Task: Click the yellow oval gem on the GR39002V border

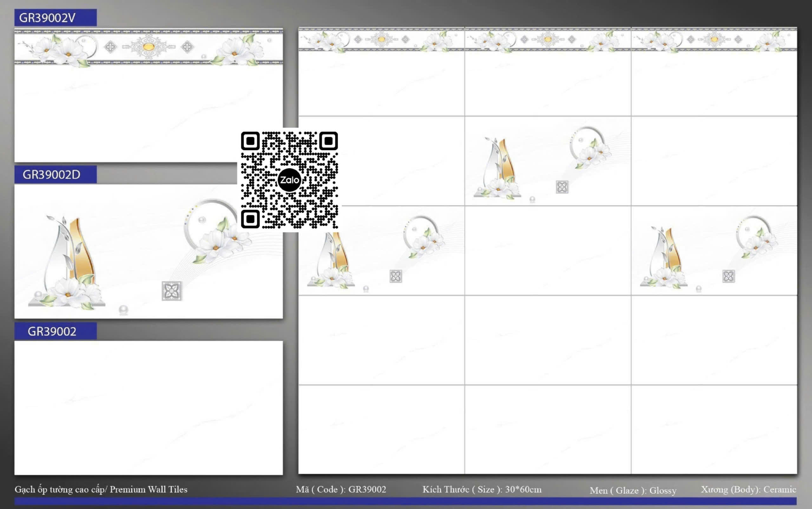Action: click(148, 47)
